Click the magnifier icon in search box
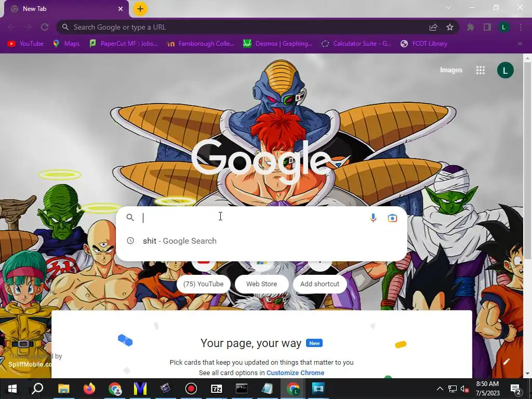Viewport: 532px width, 399px height. coord(130,218)
